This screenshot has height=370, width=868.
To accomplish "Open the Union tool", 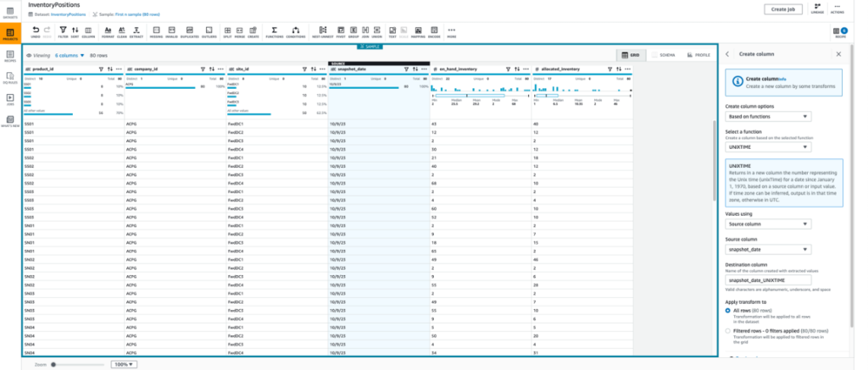I will click(377, 31).
